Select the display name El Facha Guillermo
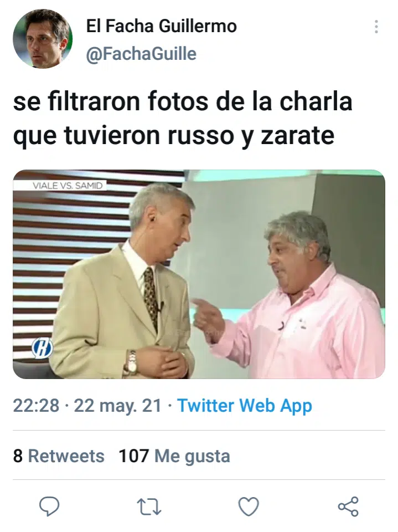 click(162, 26)
